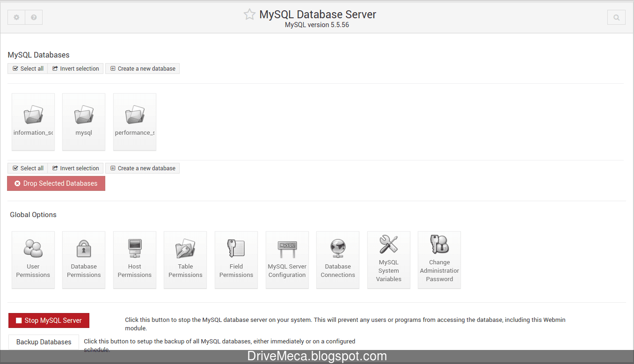Invert the database selection
The width and height of the screenshot is (634, 364).
75,68
